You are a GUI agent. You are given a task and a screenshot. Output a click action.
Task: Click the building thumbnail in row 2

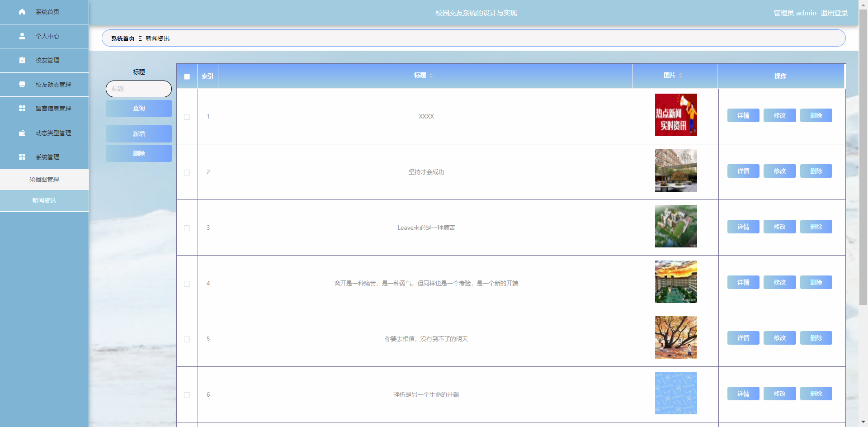pos(676,171)
